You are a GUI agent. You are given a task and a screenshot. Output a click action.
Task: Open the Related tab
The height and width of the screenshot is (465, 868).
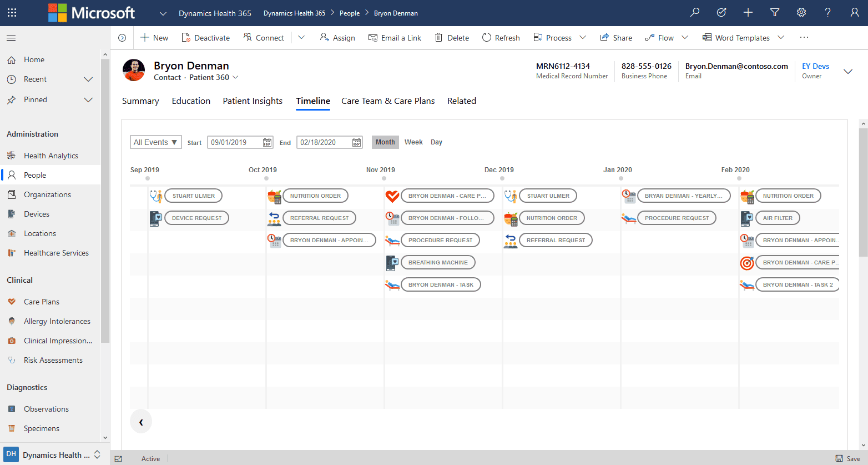[462, 101]
